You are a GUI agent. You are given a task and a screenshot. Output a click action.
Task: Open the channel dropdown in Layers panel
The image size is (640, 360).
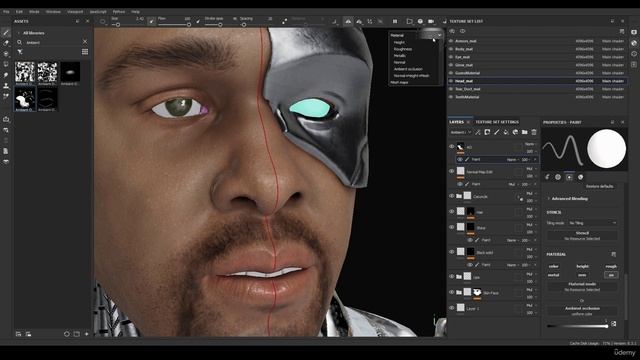coord(460,132)
